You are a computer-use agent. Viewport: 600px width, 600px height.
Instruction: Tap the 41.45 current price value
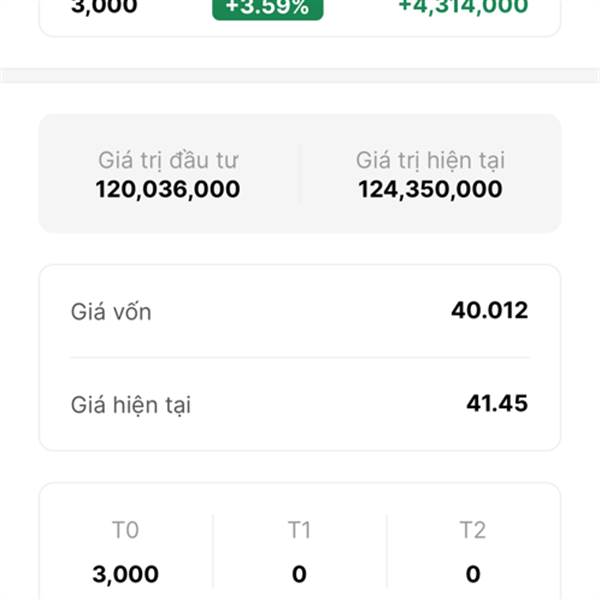(x=497, y=403)
